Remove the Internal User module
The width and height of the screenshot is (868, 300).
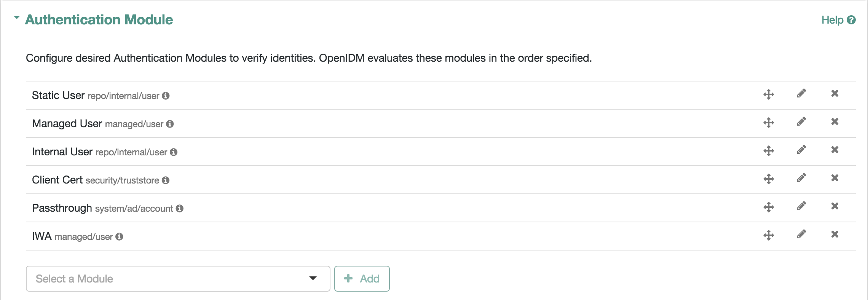pyautogui.click(x=835, y=150)
